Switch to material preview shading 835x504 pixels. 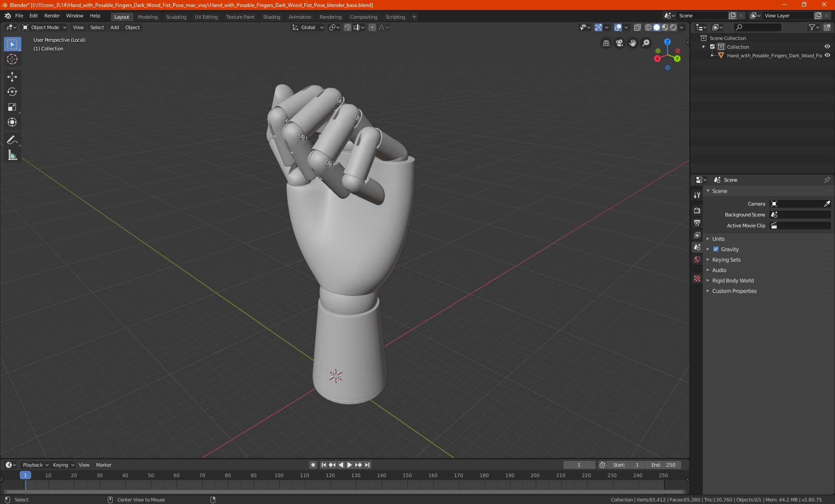pos(665,27)
